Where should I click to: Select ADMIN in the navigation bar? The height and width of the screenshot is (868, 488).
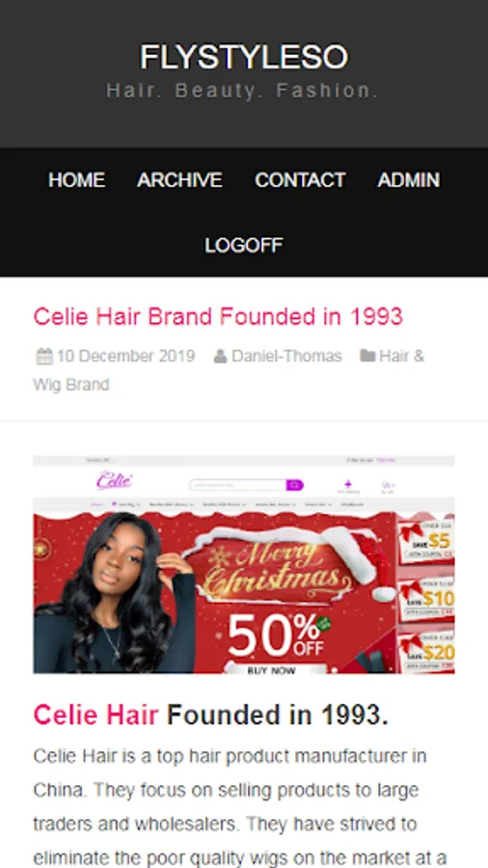tap(408, 180)
